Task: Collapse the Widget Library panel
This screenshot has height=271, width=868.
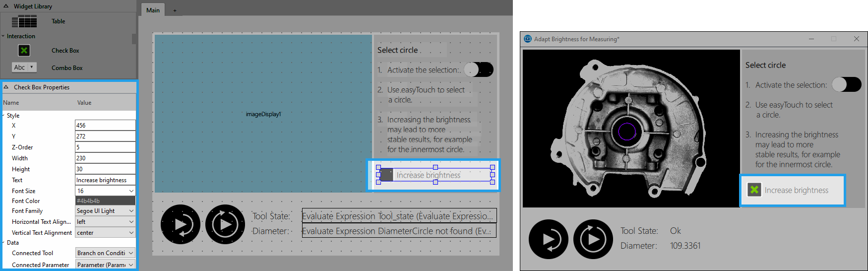Action: (x=6, y=6)
